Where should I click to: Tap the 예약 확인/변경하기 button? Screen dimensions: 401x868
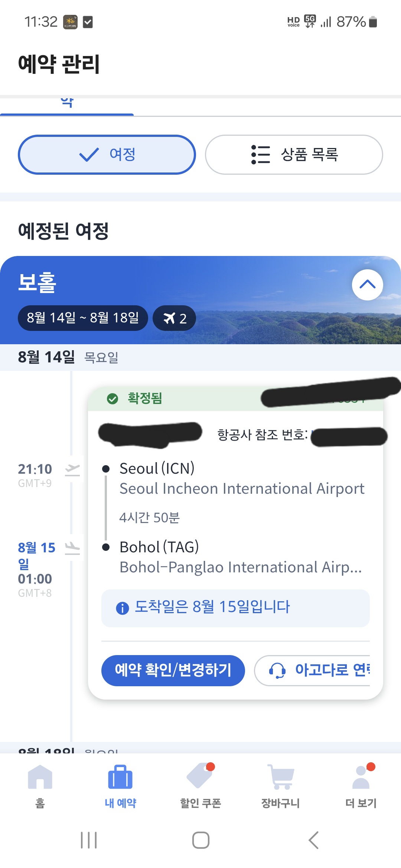coord(173,670)
